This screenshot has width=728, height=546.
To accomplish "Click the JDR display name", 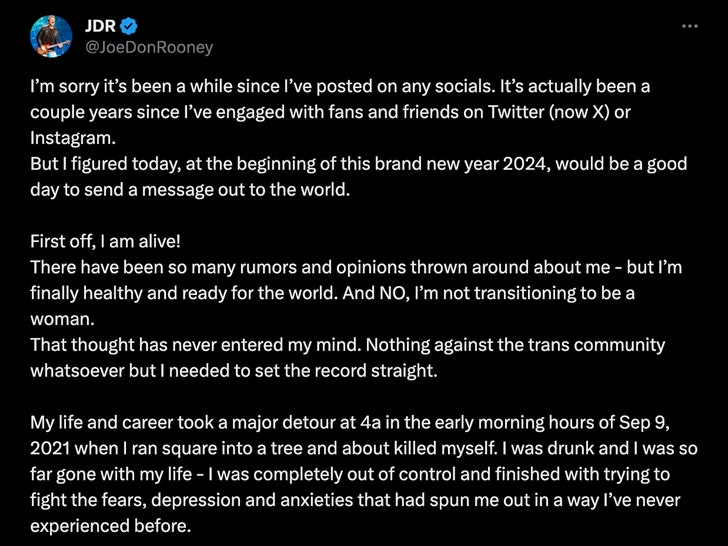I will (x=100, y=26).
